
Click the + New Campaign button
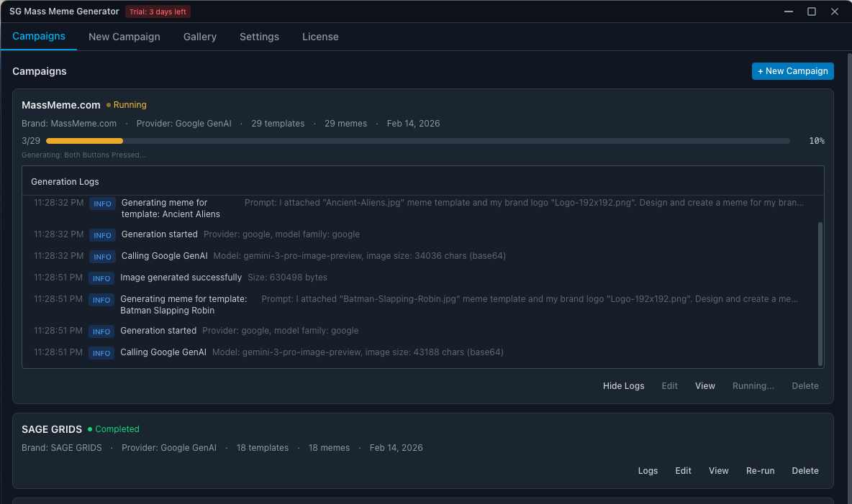point(792,71)
